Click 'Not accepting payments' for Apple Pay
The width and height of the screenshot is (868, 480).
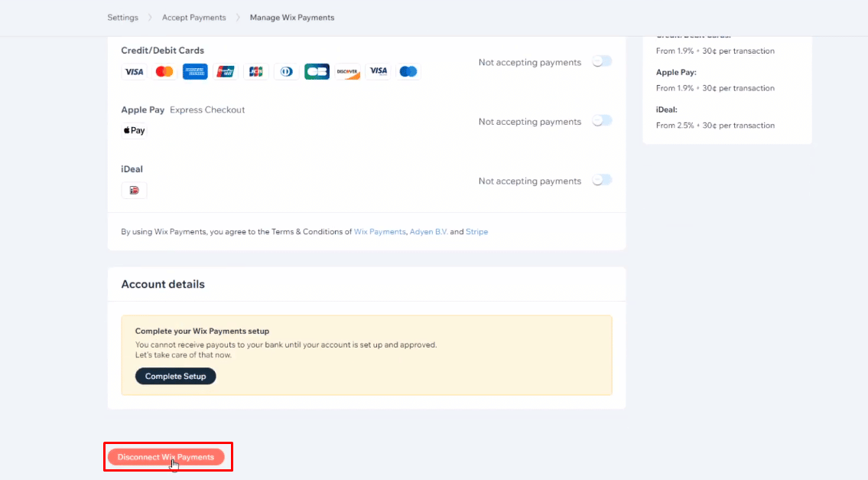pos(530,122)
